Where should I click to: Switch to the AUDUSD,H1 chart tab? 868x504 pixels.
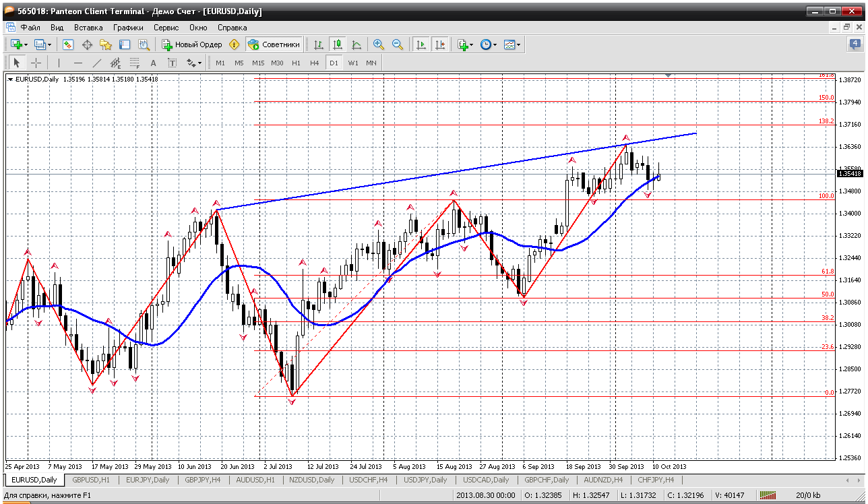coord(255,480)
